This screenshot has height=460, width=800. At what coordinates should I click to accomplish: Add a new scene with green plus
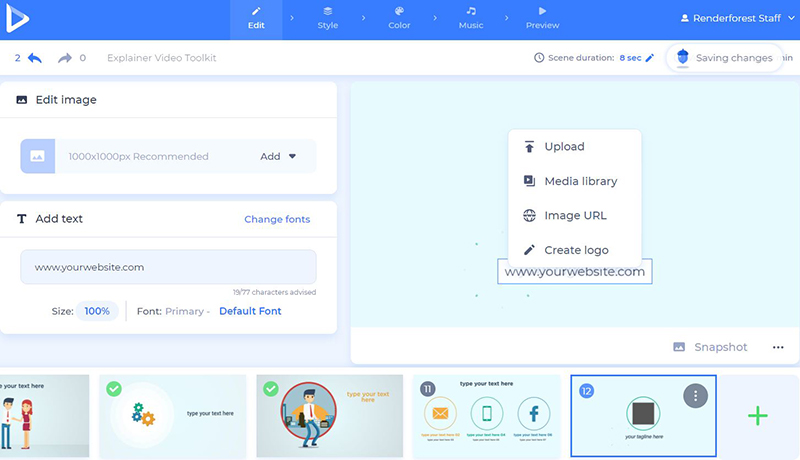point(758,416)
